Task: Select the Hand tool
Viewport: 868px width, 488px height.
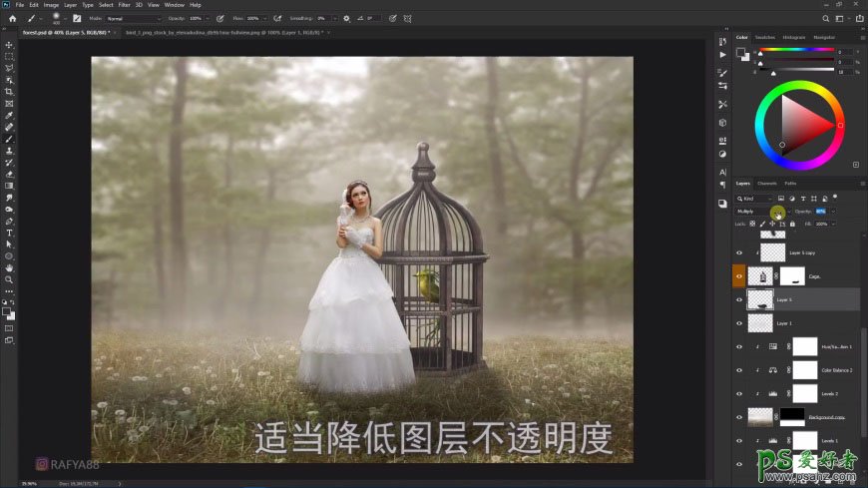Action: 9,268
